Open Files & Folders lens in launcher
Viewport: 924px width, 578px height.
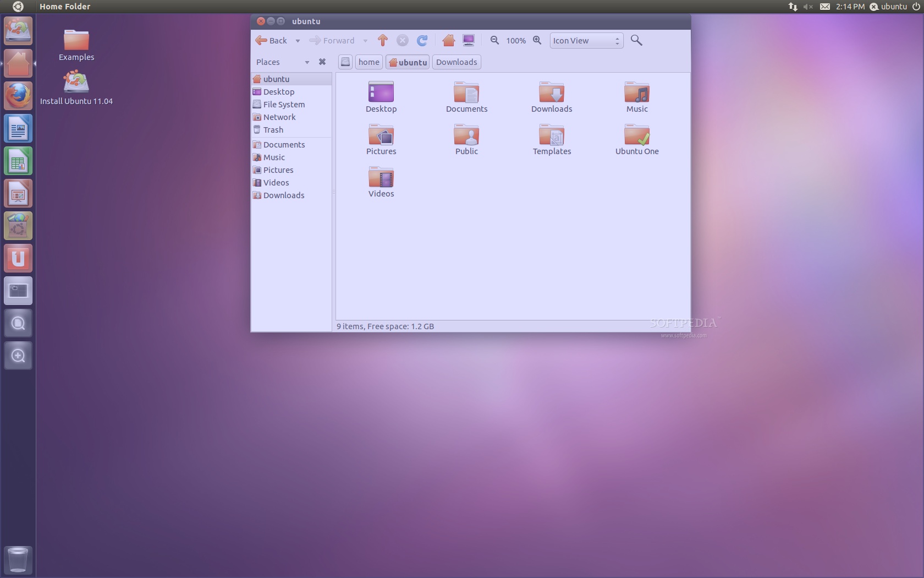[x=18, y=323]
